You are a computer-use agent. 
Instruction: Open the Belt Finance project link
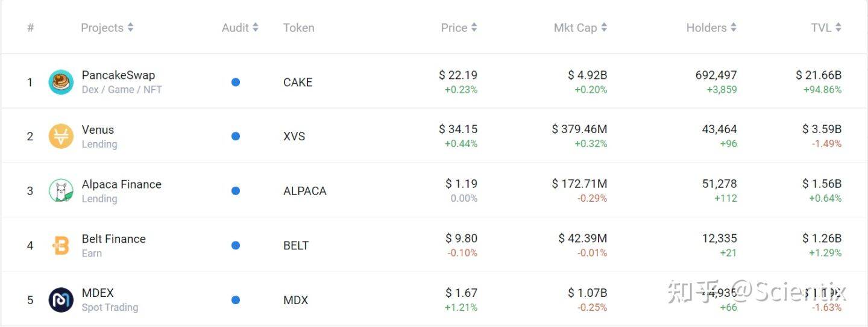[113, 239]
